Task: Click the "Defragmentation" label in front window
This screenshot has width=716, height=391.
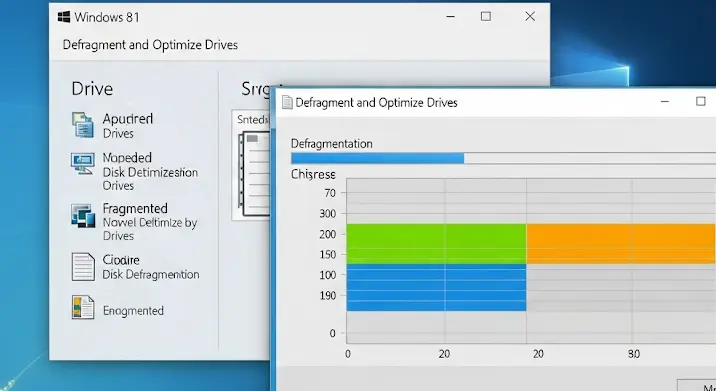Action: point(332,143)
